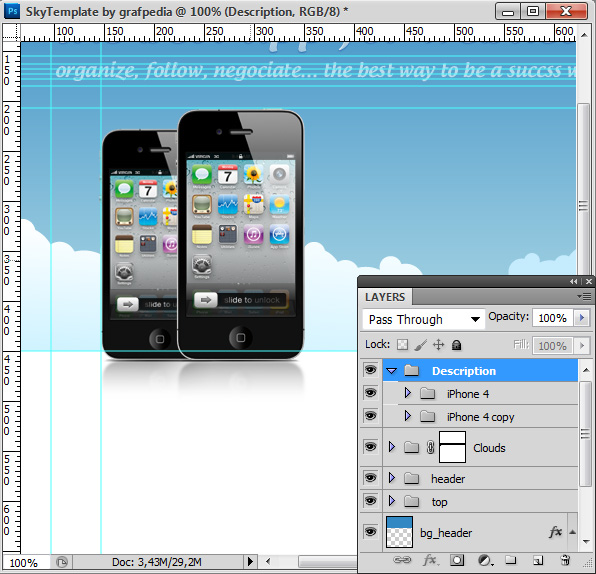596x574 pixels.
Task: Add a layer mask to the selection
Action: (457, 560)
